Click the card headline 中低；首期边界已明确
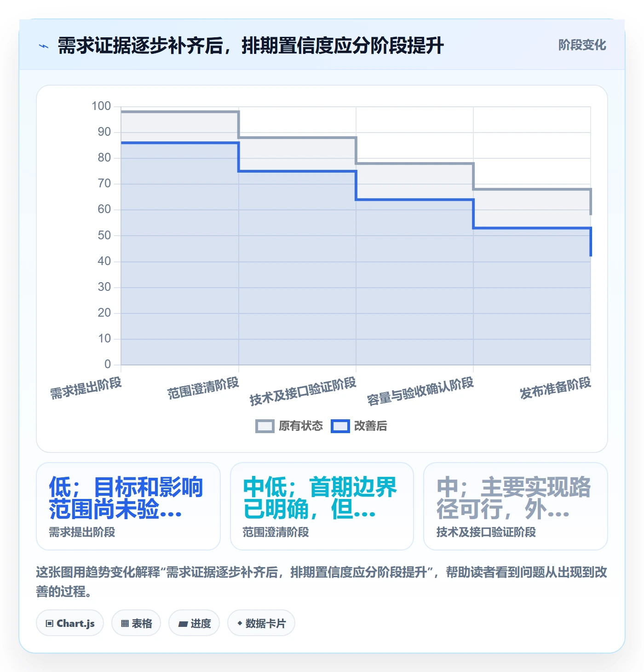 click(x=320, y=498)
